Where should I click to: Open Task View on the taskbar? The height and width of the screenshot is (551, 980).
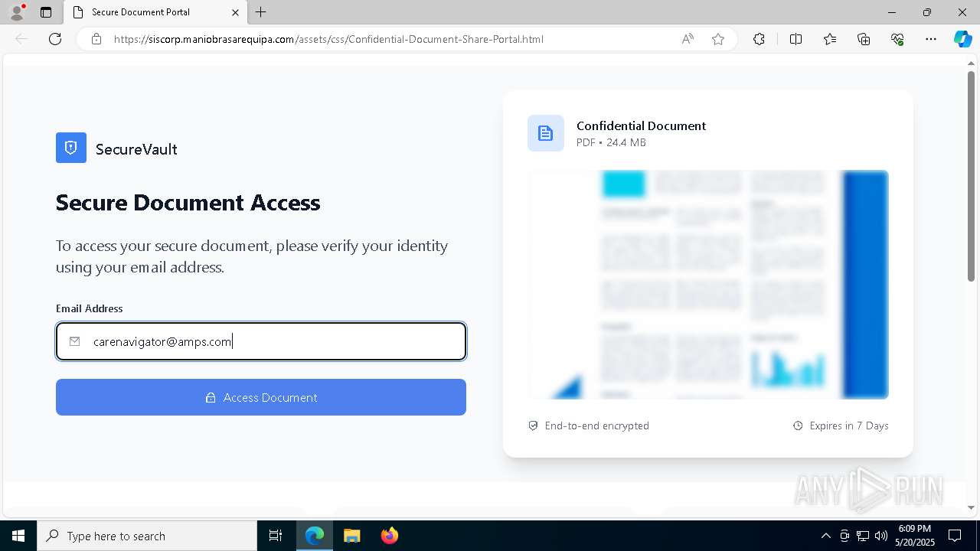click(x=276, y=536)
